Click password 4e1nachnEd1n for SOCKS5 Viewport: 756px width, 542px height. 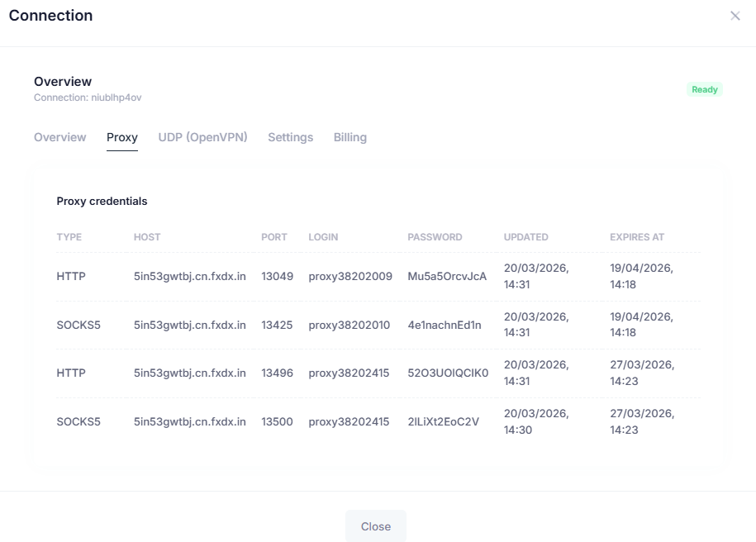444,325
